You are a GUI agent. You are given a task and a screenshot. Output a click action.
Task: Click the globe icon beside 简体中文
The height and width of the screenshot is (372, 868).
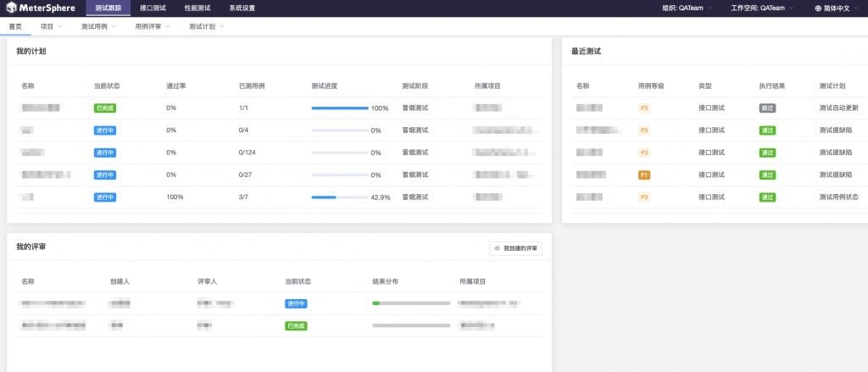click(x=817, y=8)
